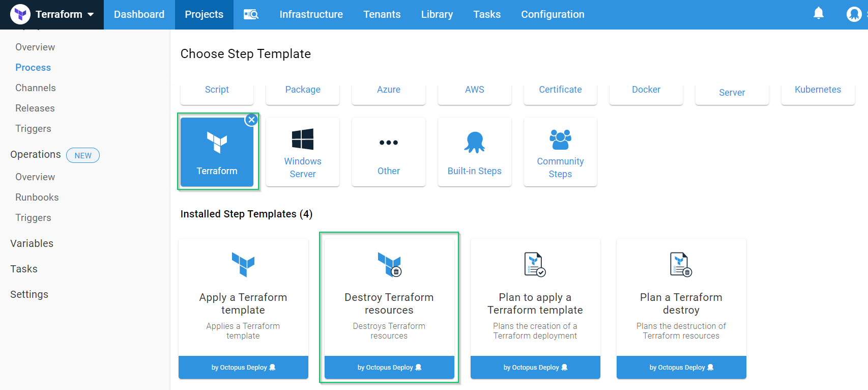
Task: Open Runbooks in the sidebar
Action: (37, 197)
